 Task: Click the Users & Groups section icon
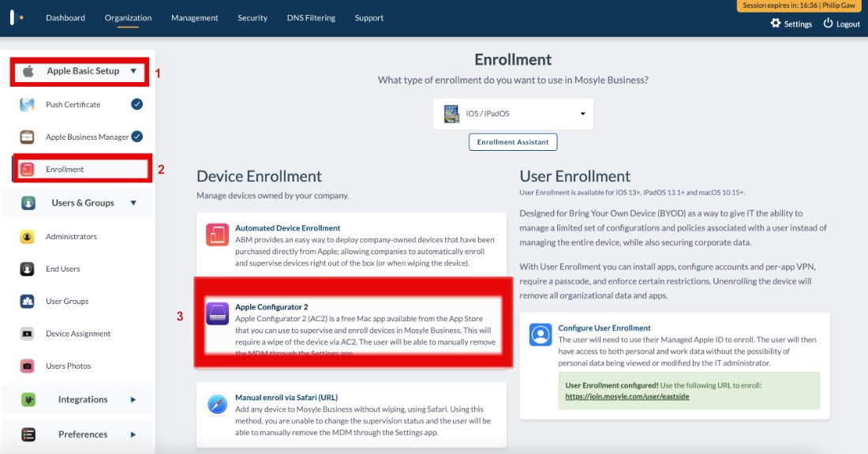click(28, 203)
